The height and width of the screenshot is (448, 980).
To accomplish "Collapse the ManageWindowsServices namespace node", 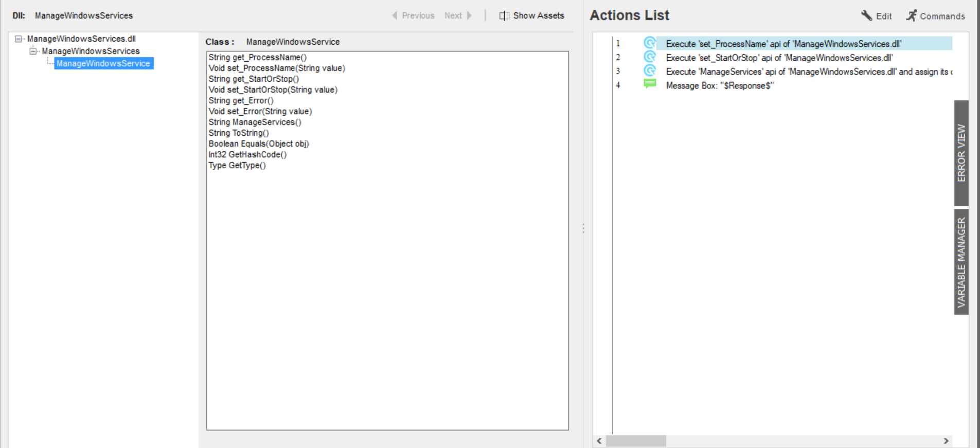I will click(x=33, y=51).
